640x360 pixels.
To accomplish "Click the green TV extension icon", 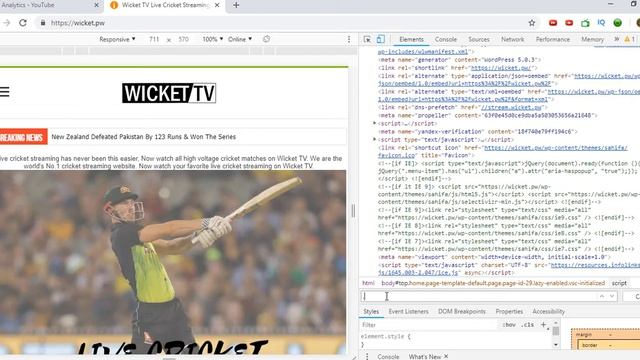I will pyautogui.click(x=585, y=23).
